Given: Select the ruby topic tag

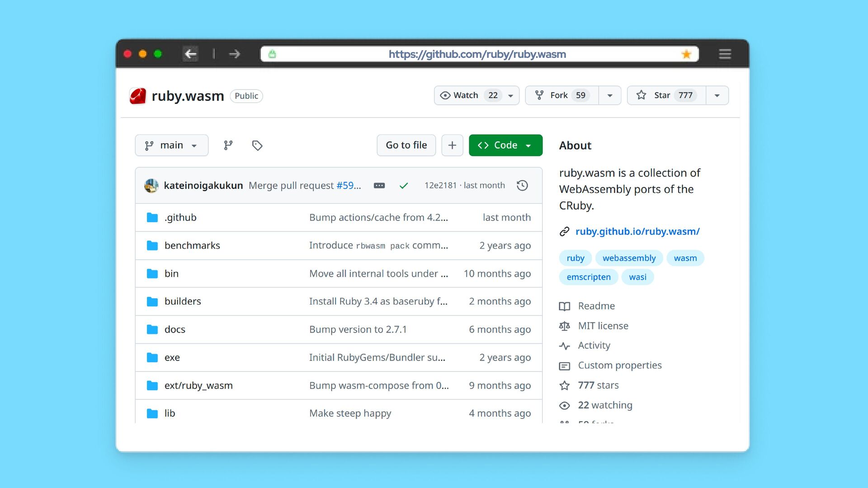Looking at the screenshot, I should [576, 258].
